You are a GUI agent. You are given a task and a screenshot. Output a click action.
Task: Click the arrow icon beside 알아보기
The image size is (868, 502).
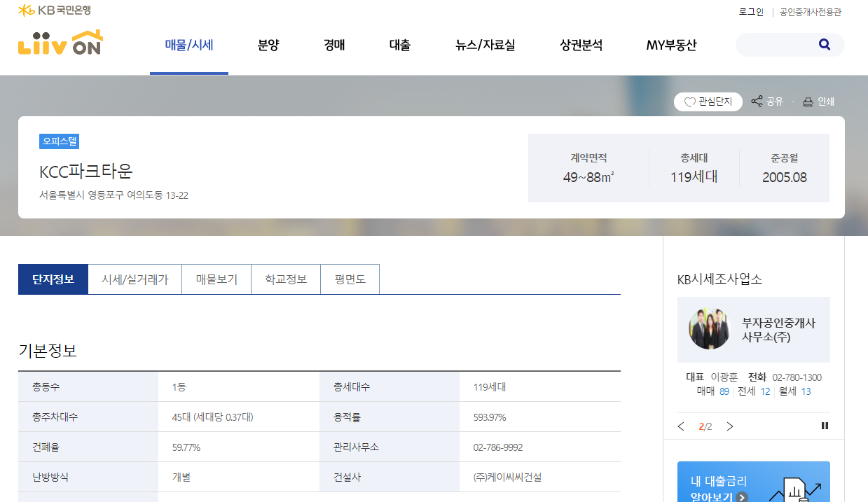click(x=742, y=498)
